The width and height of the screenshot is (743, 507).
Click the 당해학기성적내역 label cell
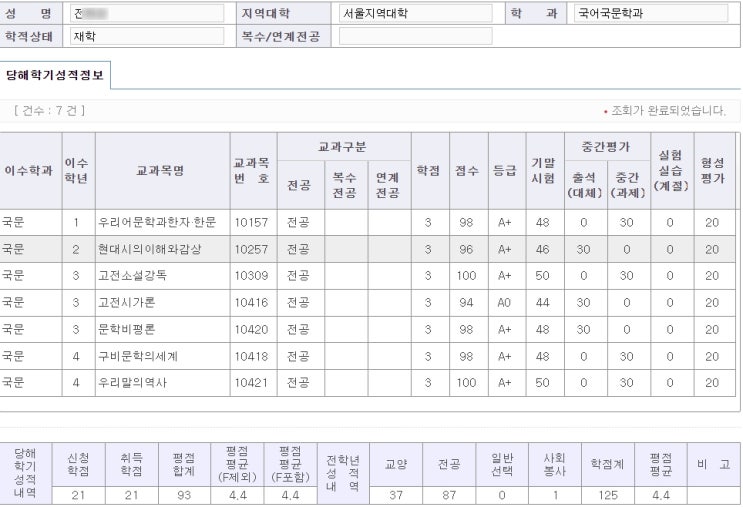pyautogui.click(x=25, y=473)
